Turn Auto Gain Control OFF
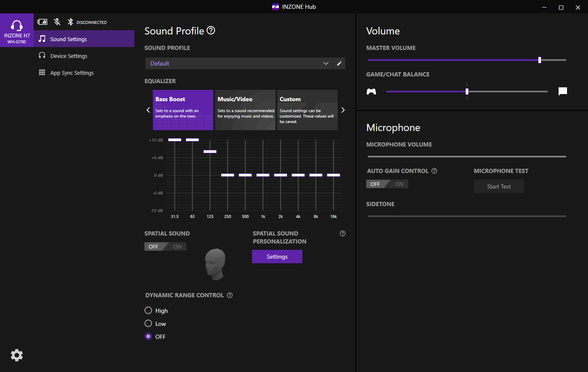Viewport: 588px width, 372px height. coord(375,184)
